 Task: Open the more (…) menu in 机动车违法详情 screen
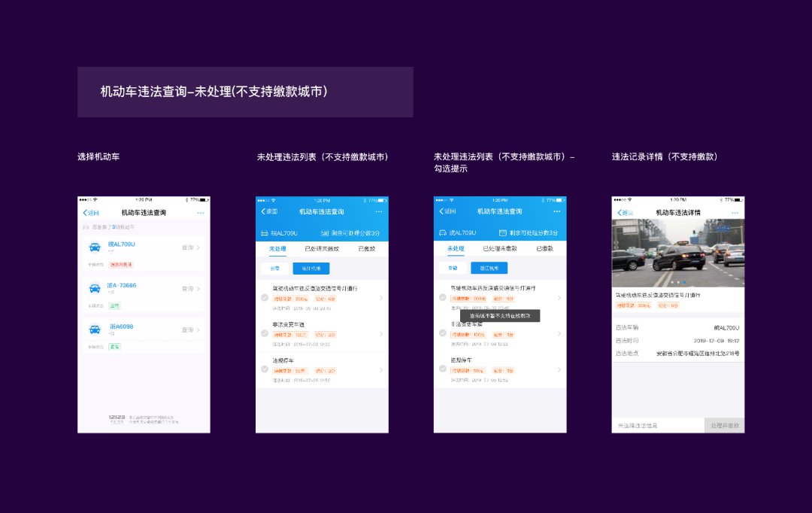pyautogui.click(x=735, y=213)
